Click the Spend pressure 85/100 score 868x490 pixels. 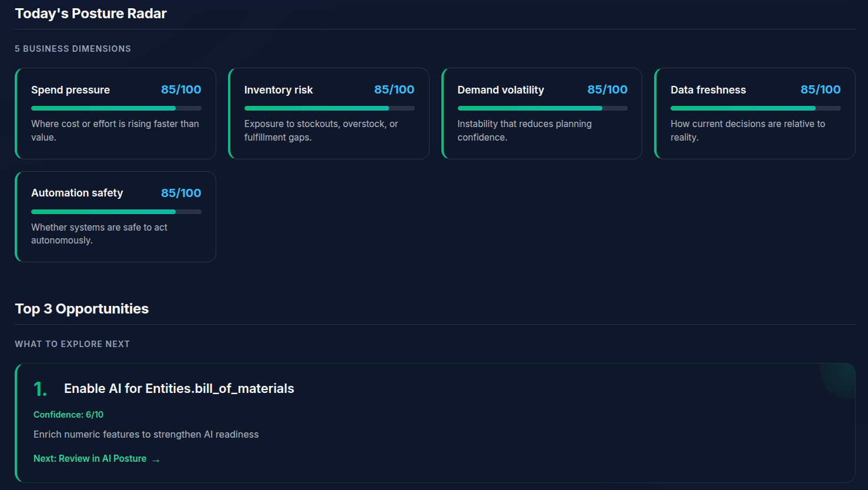coord(181,89)
